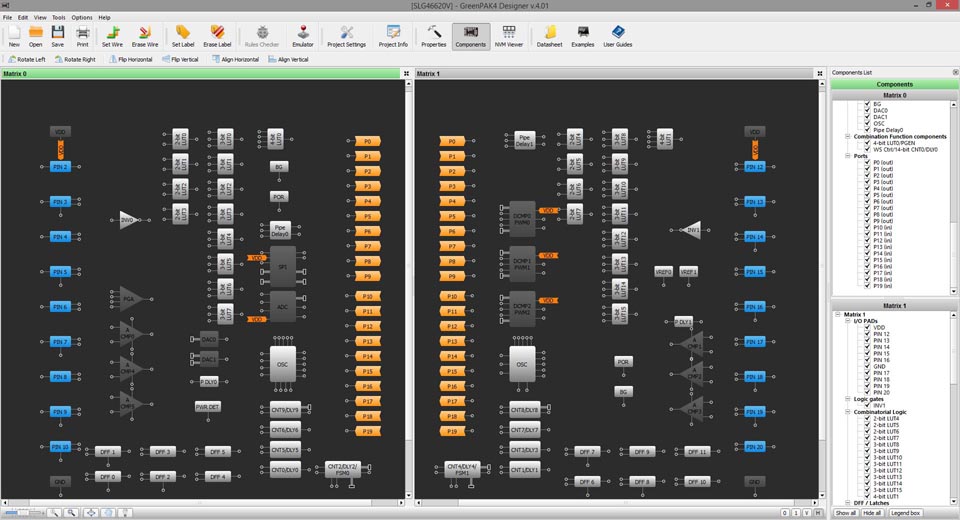Click the fit-to-view icon in bottom toolbar

point(91,513)
